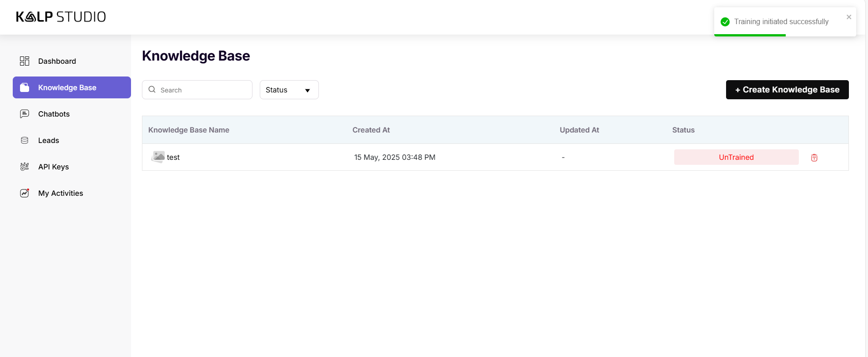Click the UnTrained status badge
Screen dimensions: 868x357
(x=736, y=157)
